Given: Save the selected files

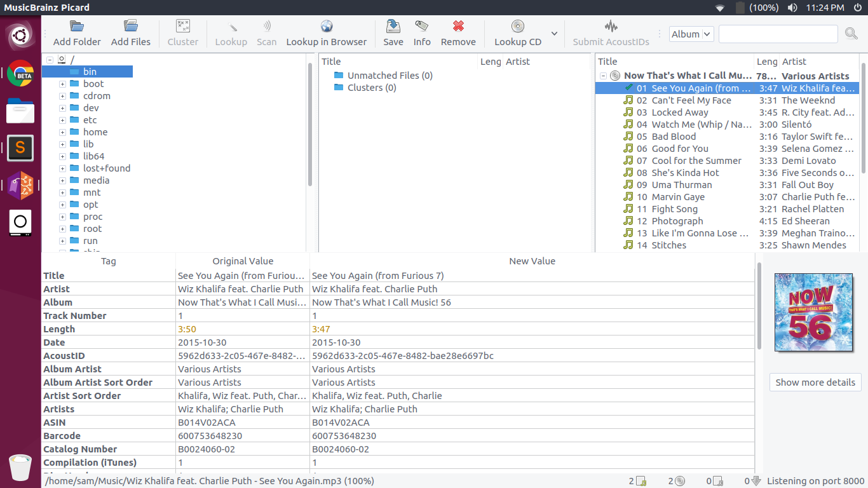Looking at the screenshot, I should pos(393,27).
